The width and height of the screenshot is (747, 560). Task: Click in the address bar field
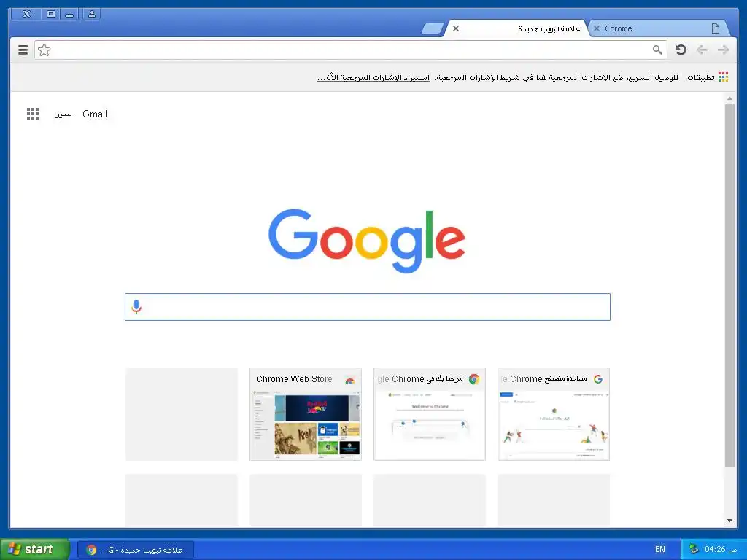[350, 50]
